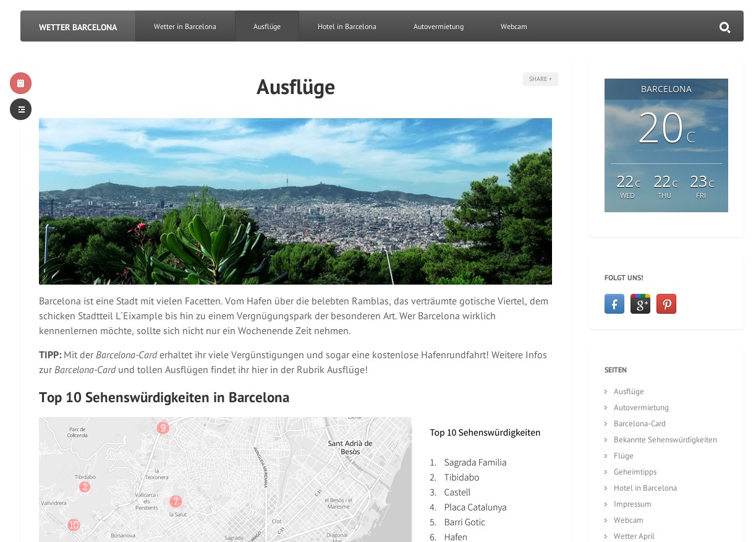Open Geheimtipps sidebar link
756x542 pixels.
(635, 472)
